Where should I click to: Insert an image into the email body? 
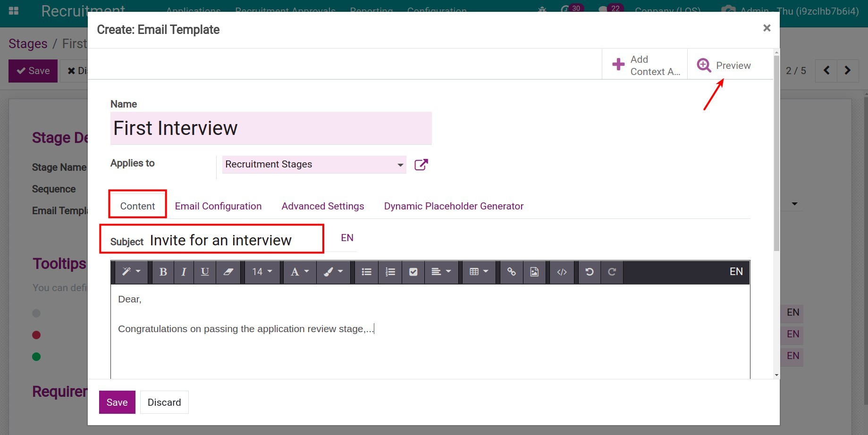point(534,272)
